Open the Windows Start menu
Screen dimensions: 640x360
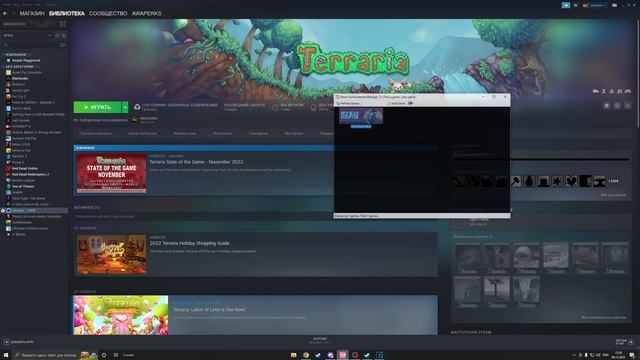click(6, 355)
